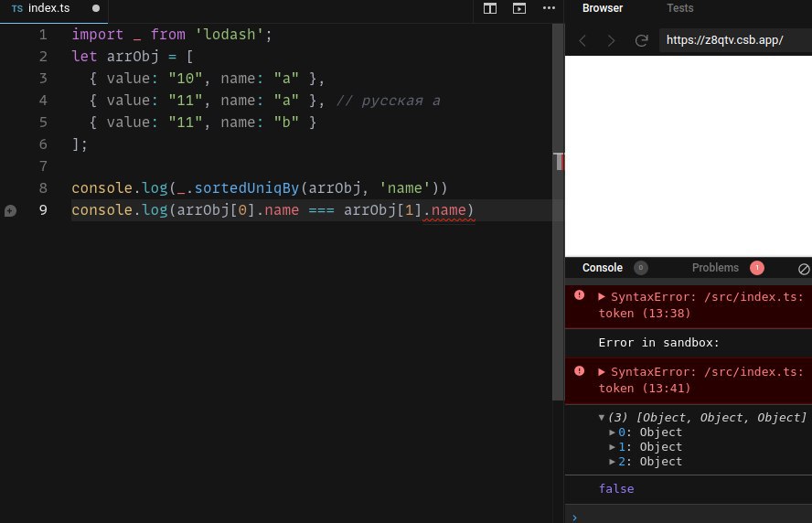Click the console input prompt chevron

point(575,518)
